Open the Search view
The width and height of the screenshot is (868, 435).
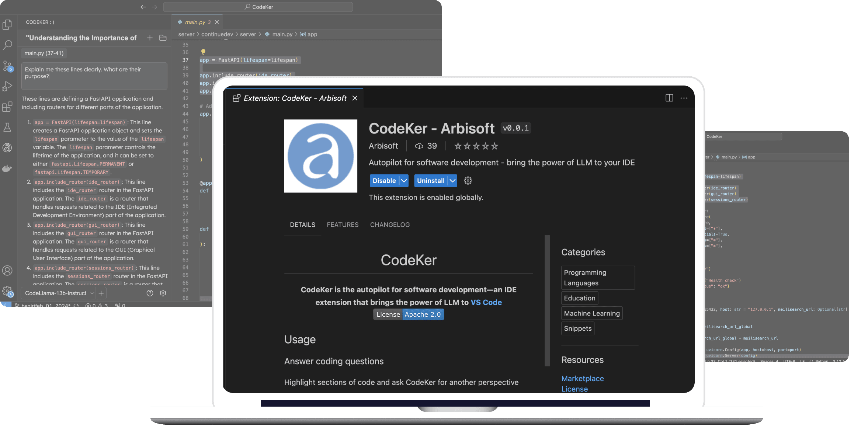point(8,45)
